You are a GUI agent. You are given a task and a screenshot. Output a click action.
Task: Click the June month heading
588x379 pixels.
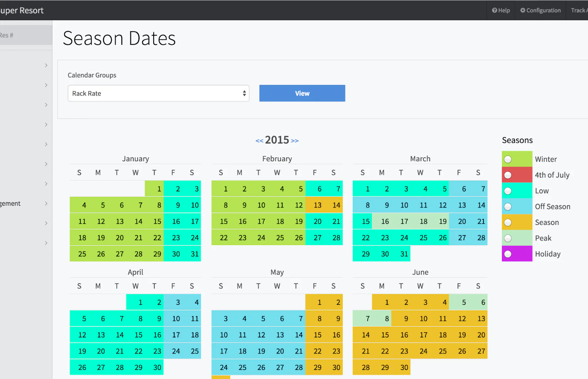click(x=420, y=272)
